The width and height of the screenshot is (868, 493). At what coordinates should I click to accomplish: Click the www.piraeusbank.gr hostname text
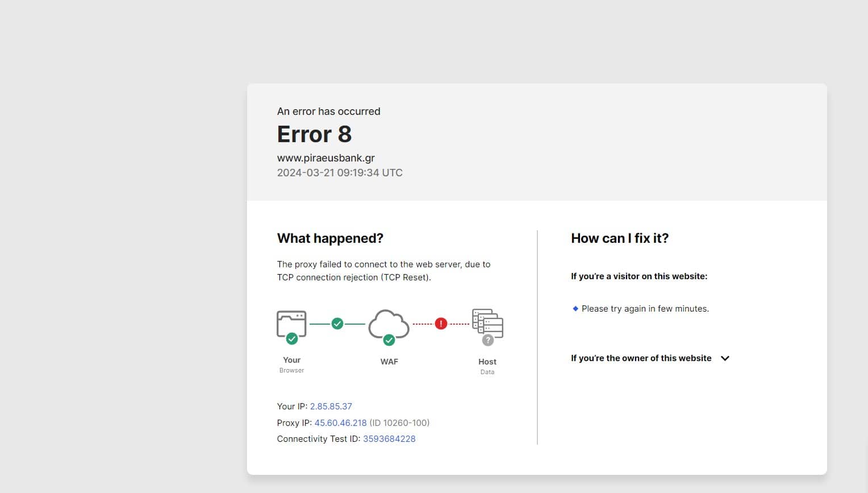point(325,158)
